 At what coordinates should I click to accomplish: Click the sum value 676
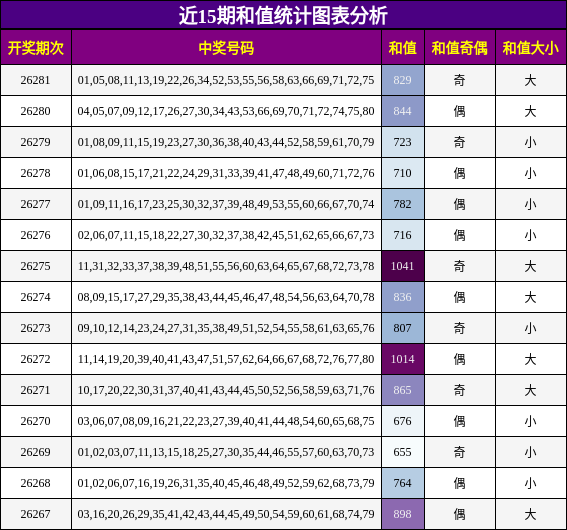[402, 421]
